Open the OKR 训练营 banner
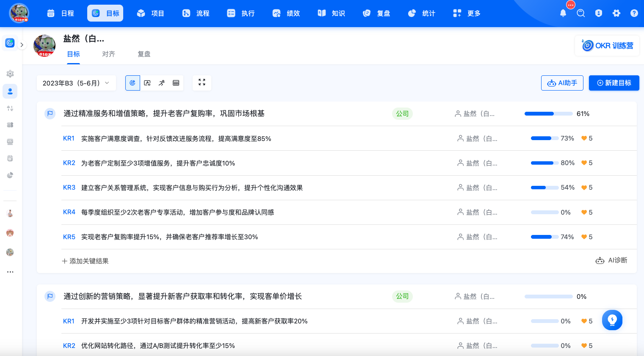This screenshot has height=356, width=644. click(607, 46)
